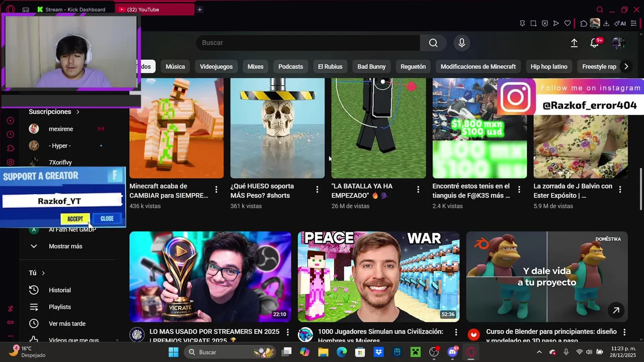This screenshot has width=644, height=362.
Task: Open options menu for ¿Qué HUESO soporta video
Action: pyautogui.click(x=317, y=190)
